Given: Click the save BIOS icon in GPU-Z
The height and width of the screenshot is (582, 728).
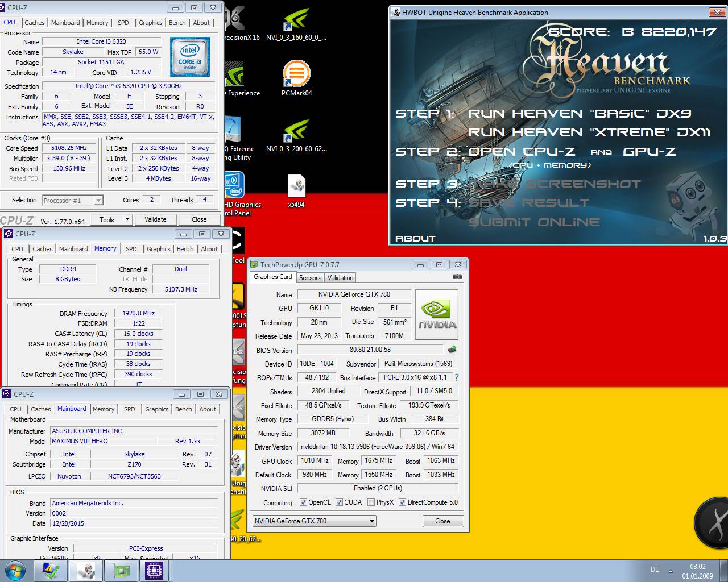Looking at the screenshot, I should pos(452,350).
